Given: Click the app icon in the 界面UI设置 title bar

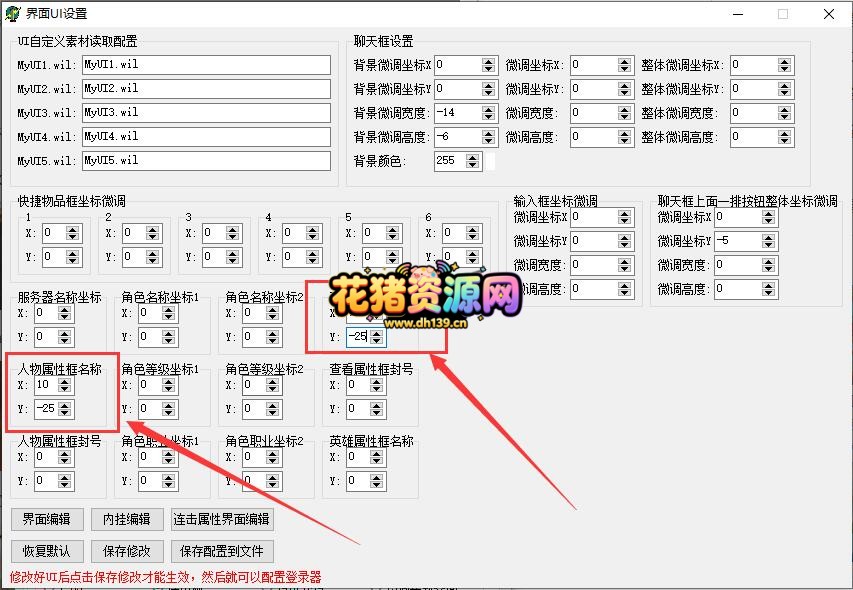Looking at the screenshot, I should click(x=13, y=14).
